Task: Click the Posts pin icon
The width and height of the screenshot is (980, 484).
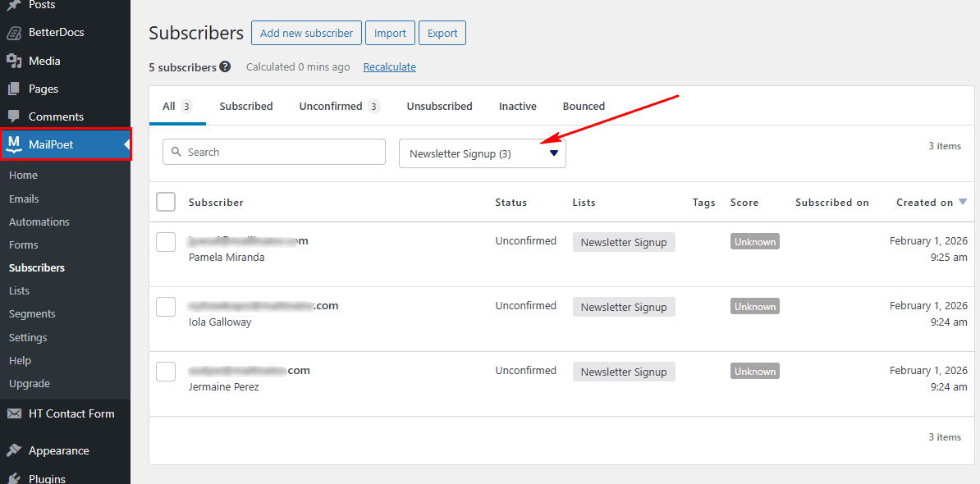Action: [12, 6]
